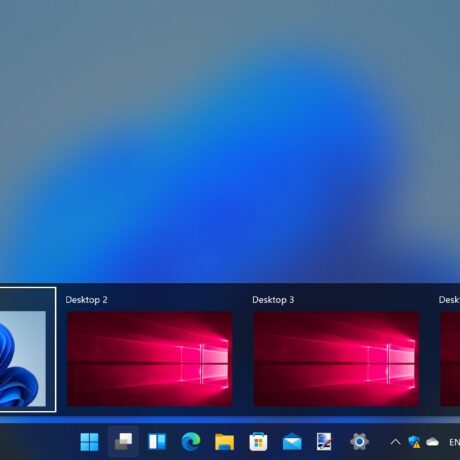Open the Widgets panel icon

pos(157,442)
